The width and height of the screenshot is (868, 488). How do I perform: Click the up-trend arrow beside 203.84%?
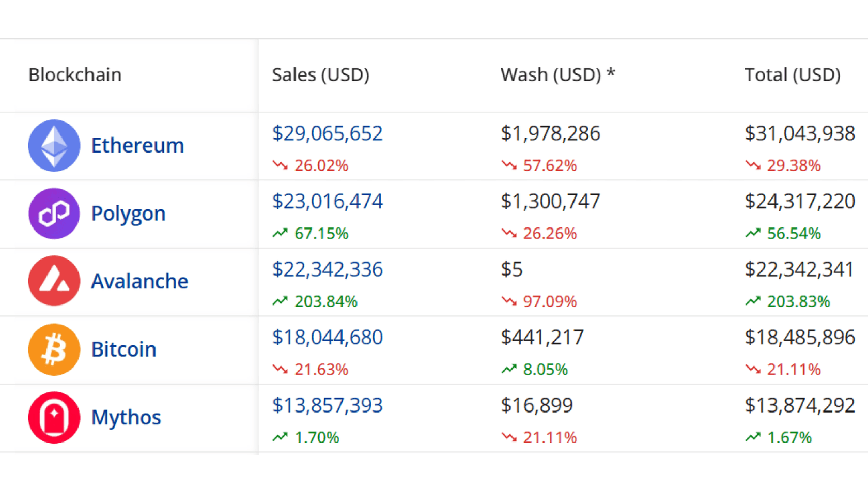(x=280, y=301)
